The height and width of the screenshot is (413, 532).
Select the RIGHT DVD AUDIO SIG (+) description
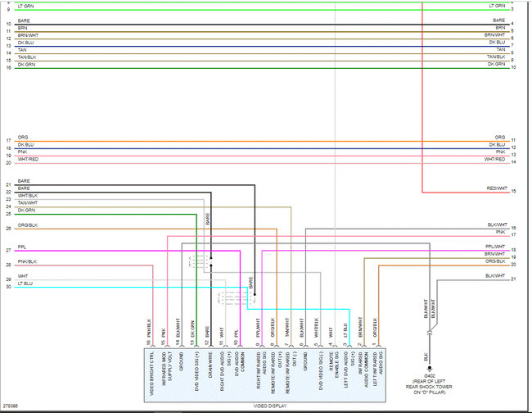225,371
